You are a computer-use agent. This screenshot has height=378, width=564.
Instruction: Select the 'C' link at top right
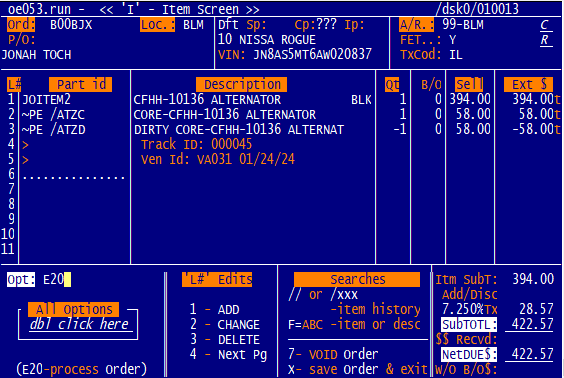(544, 25)
